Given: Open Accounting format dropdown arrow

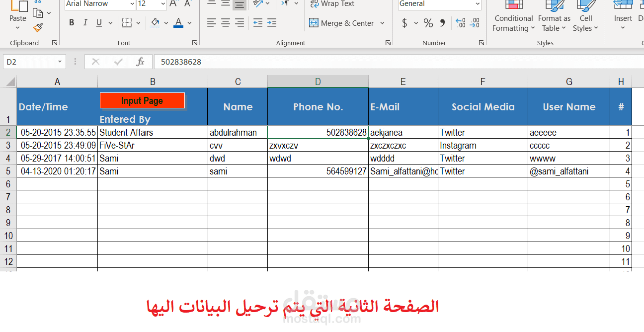Looking at the screenshot, I should pyautogui.click(x=416, y=23).
